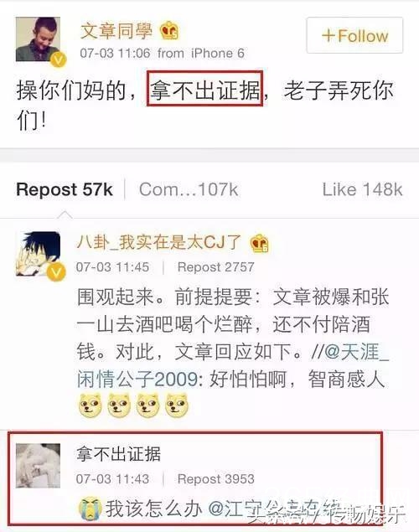
Task: Open the 拿不出证据 username in reposts
Action: tap(118, 454)
